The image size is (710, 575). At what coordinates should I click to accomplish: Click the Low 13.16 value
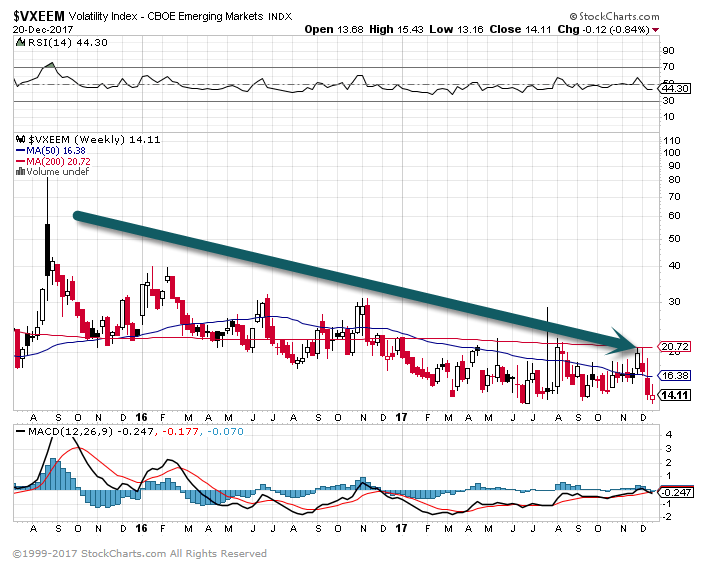456,29
